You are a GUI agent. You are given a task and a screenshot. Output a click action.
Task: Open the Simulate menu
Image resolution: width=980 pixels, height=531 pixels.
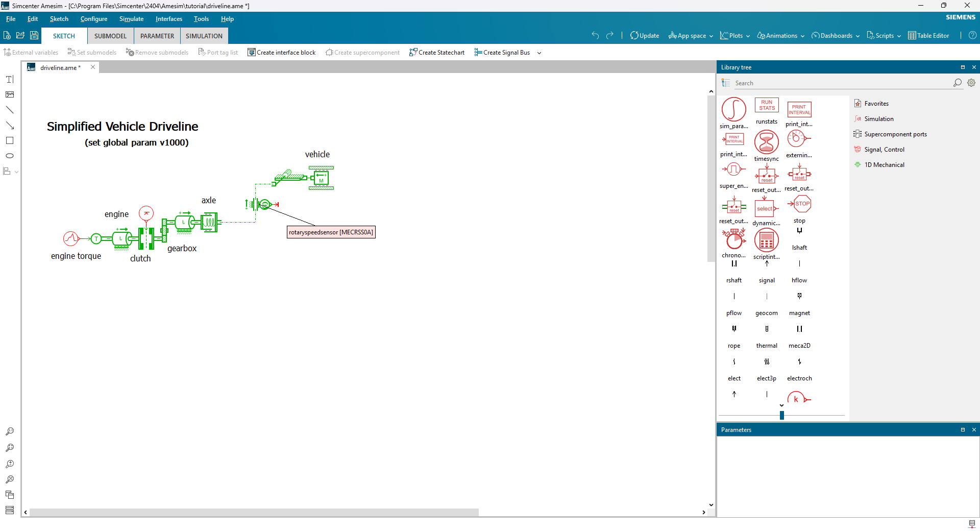pos(131,19)
